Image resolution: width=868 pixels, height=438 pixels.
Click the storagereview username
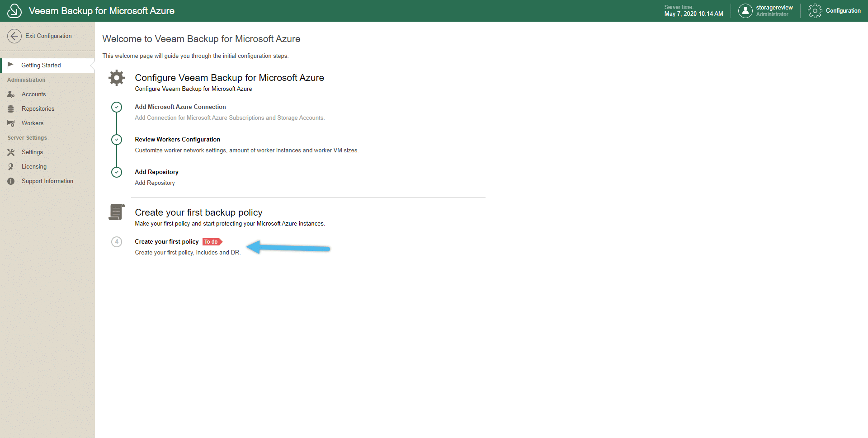[x=774, y=7]
